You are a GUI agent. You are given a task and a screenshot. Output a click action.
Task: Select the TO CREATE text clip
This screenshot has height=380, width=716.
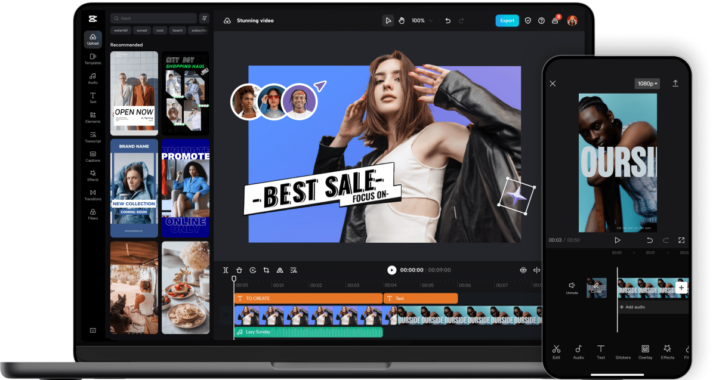point(308,298)
